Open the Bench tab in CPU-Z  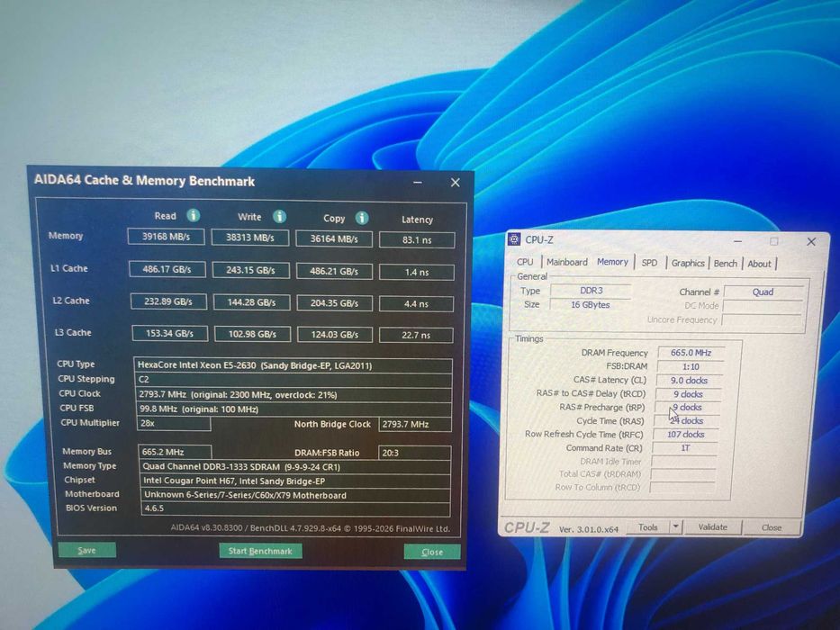pyautogui.click(x=726, y=264)
